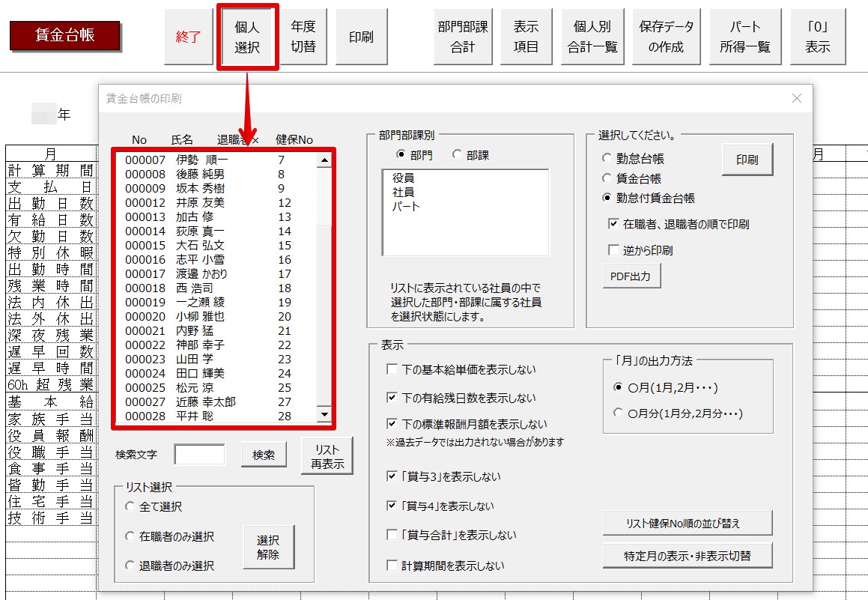Click the 保存データの作成 button
This screenshot has width=868, height=600.
point(666,37)
